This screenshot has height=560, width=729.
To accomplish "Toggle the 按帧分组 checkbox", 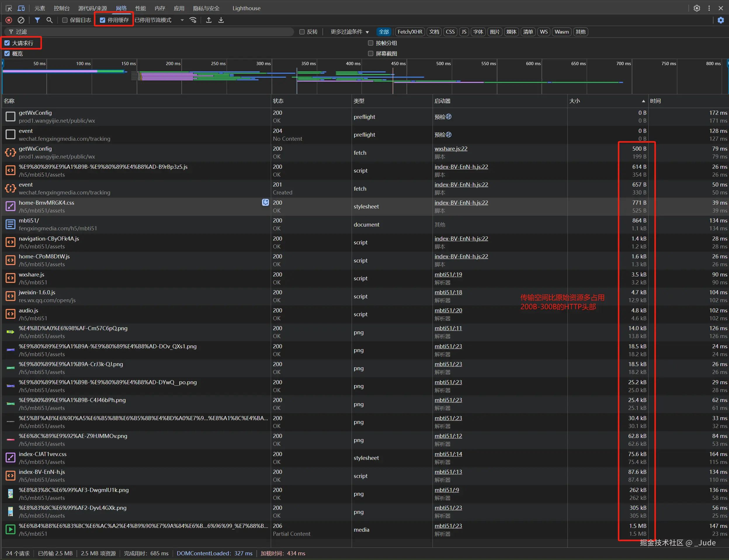I will coord(371,43).
